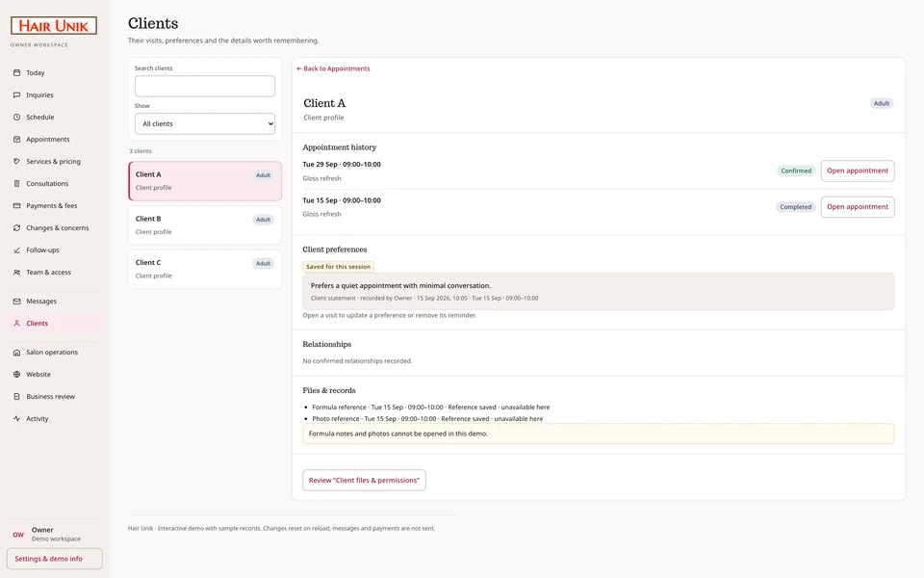Click the Today calendar icon in sidebar
This screenshot has width=924, height=578.
(16, 72)
